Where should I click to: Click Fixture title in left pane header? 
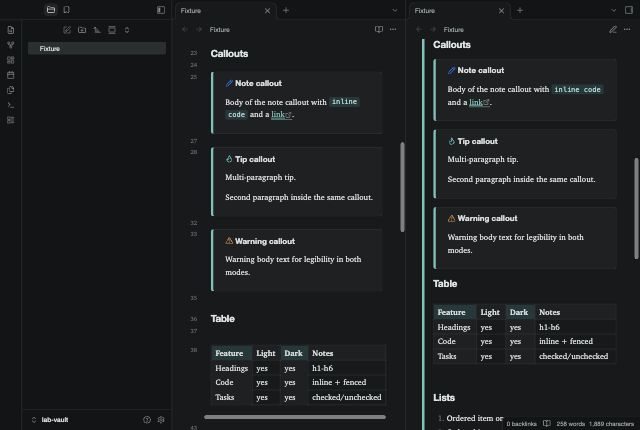[220, 29]
